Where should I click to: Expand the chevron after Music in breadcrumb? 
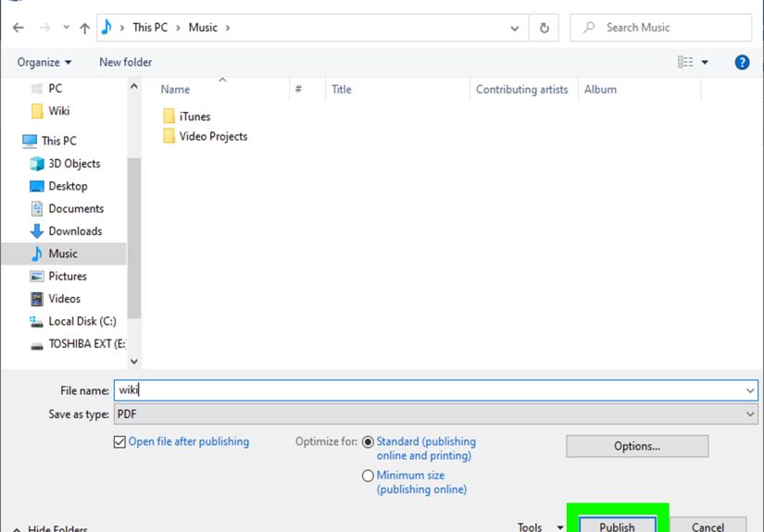pyautogui.click(x=228, y=28)
